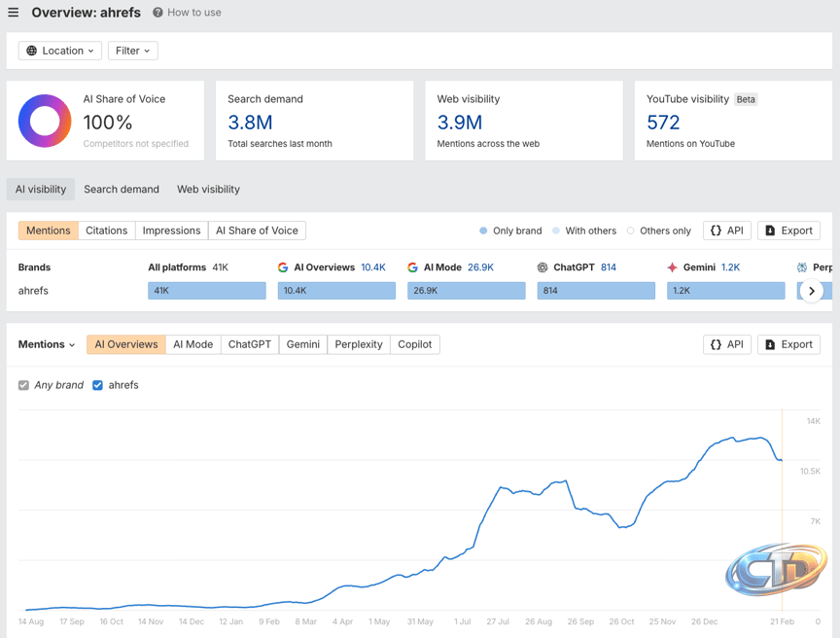
Task: Click the braces icon in upper API button
Action: coord(716,230)
